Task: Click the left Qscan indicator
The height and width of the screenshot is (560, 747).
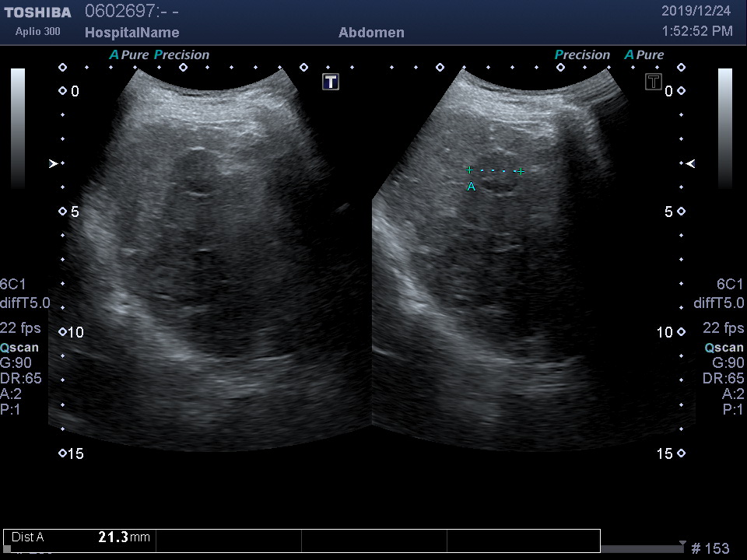Action: [19, 348]
